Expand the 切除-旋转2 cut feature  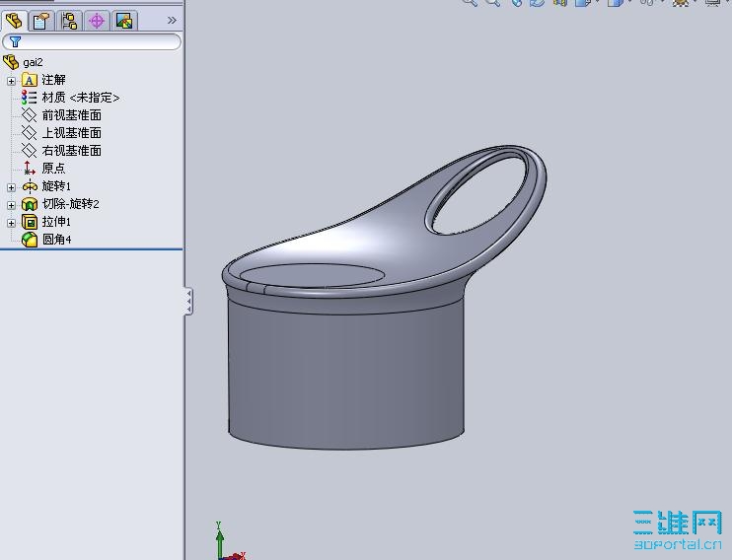11,205
